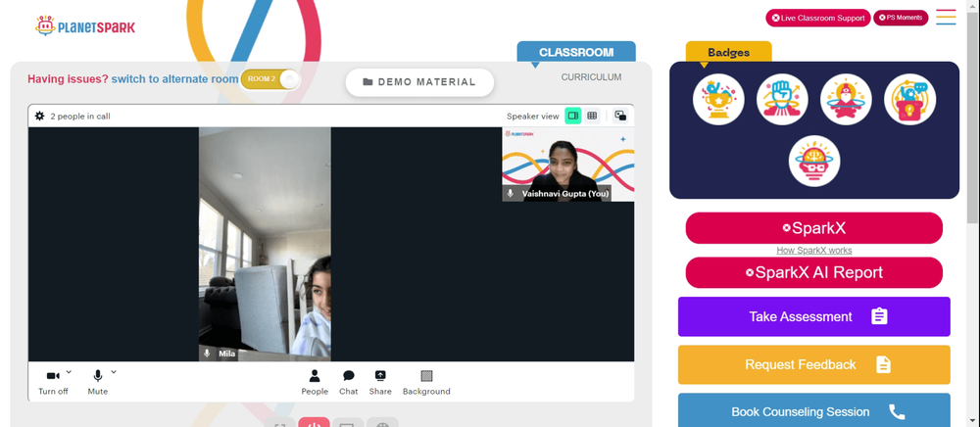
Task: Click the PlanetSpark logo
Action: tap(85, 25)
